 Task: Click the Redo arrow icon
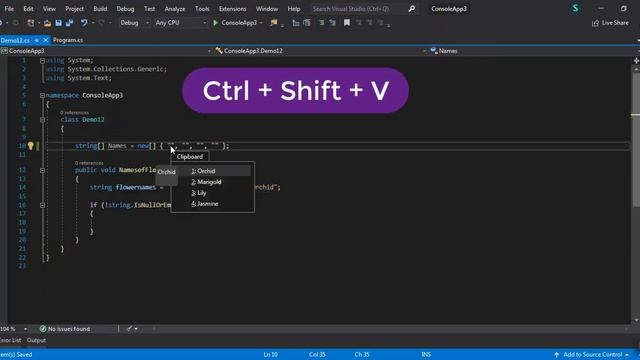tap(102, 23)
